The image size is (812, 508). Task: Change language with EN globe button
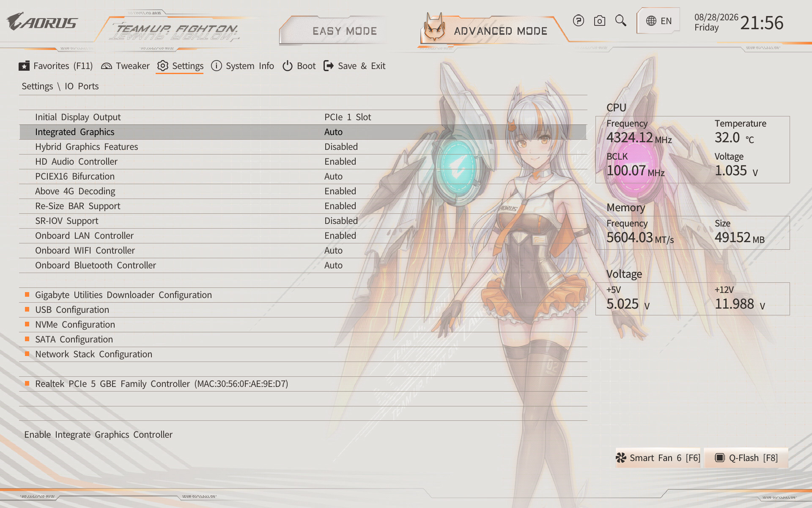pos(658,21)
